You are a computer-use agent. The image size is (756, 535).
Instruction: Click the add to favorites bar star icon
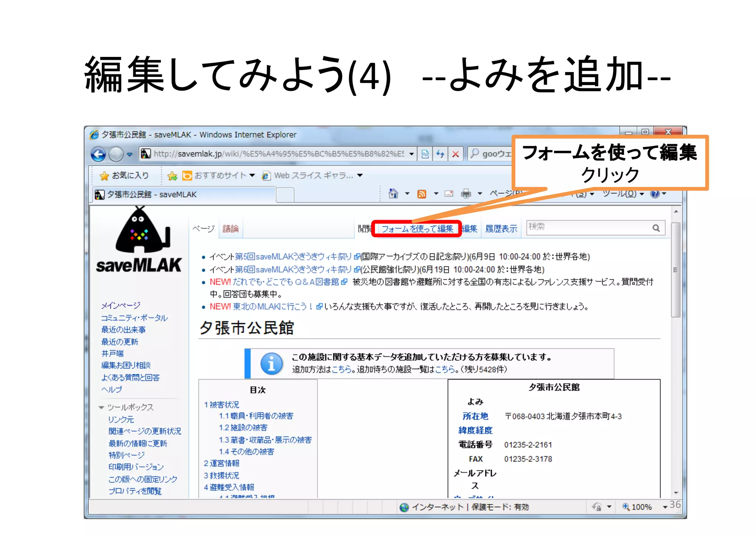click(172, 176)
